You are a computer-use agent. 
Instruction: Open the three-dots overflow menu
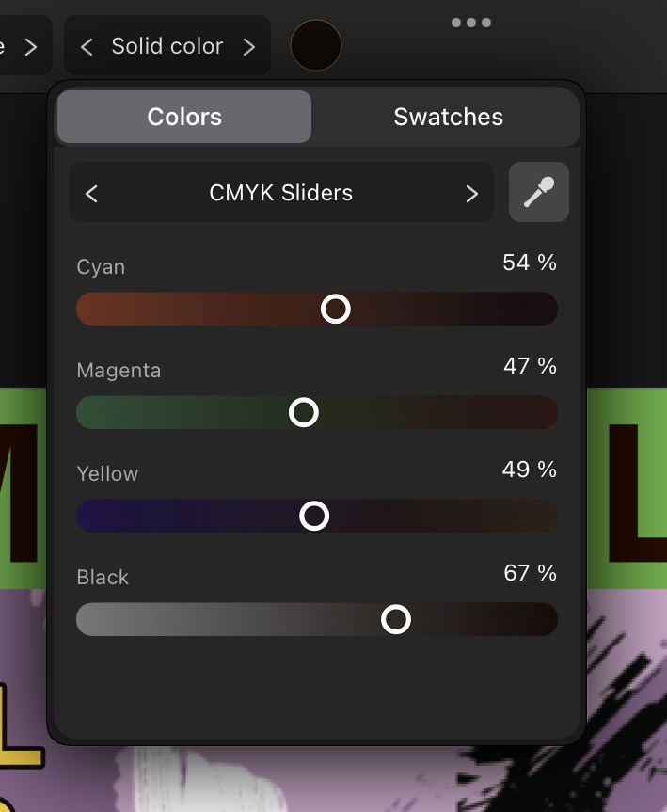471,23
